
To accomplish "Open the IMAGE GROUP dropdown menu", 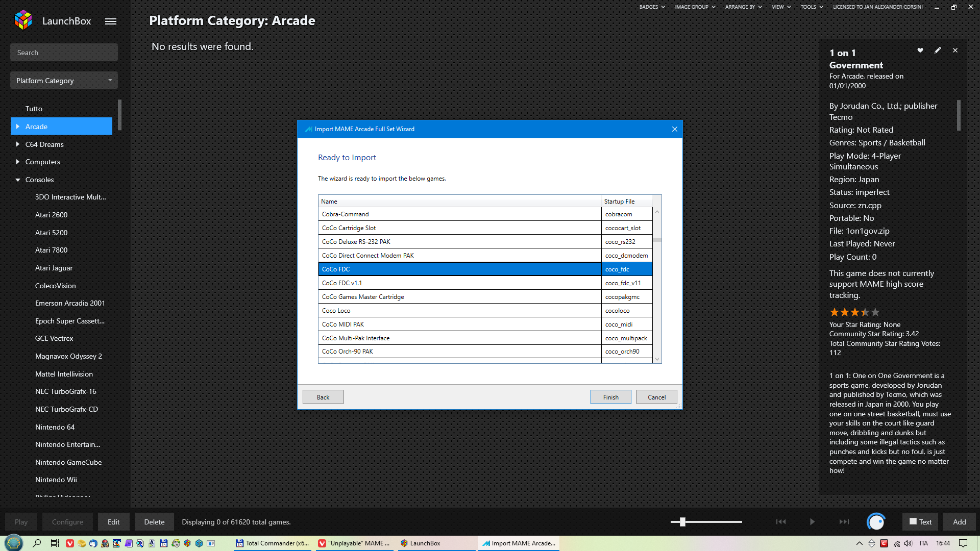I will click(695, 7).
